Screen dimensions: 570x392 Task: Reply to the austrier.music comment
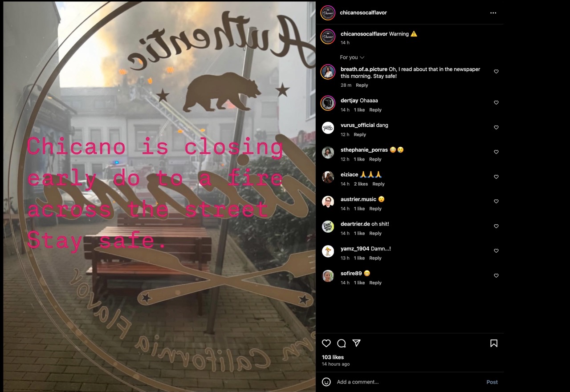click(375, 209)
